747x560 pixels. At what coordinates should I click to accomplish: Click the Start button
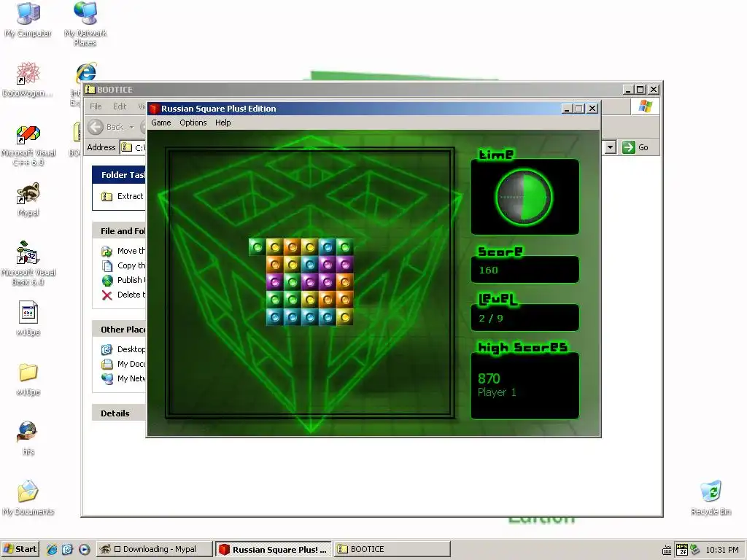pos(20,549)
